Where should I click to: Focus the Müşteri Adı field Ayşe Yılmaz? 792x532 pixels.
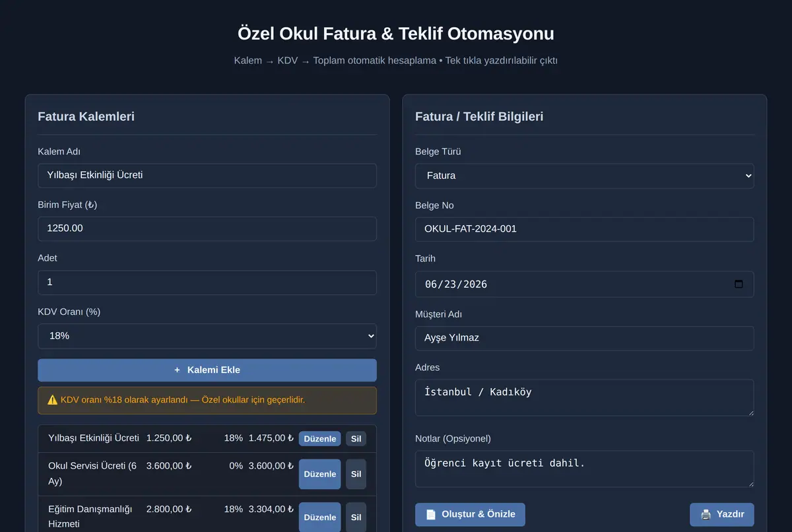point(584,339)
